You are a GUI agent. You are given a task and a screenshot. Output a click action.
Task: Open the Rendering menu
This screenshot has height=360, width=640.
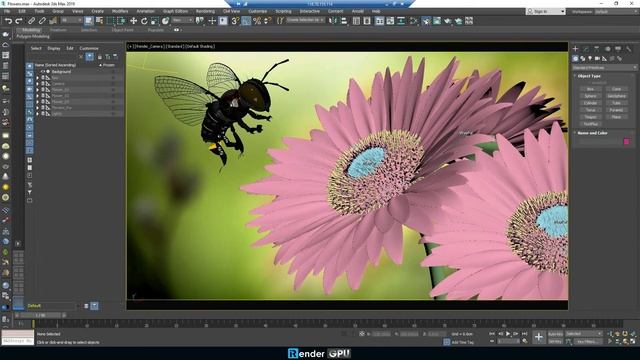205,11
